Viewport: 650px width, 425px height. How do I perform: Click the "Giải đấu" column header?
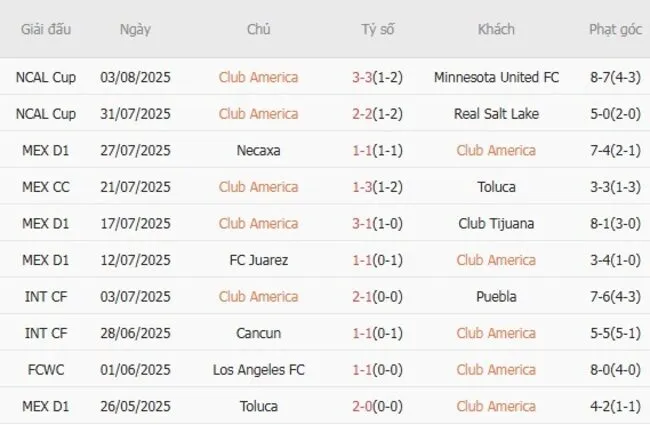tap(45, 30)
